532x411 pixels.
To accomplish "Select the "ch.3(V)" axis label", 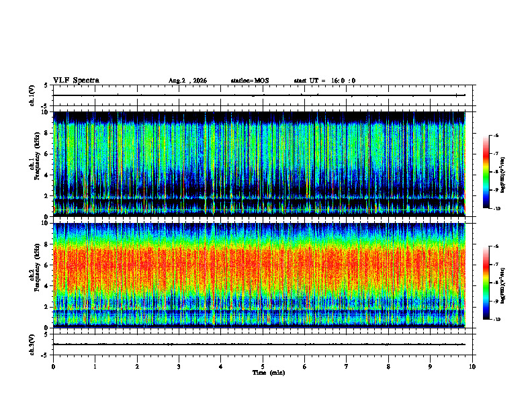I will pyautogui.click(x=32, y=345).
